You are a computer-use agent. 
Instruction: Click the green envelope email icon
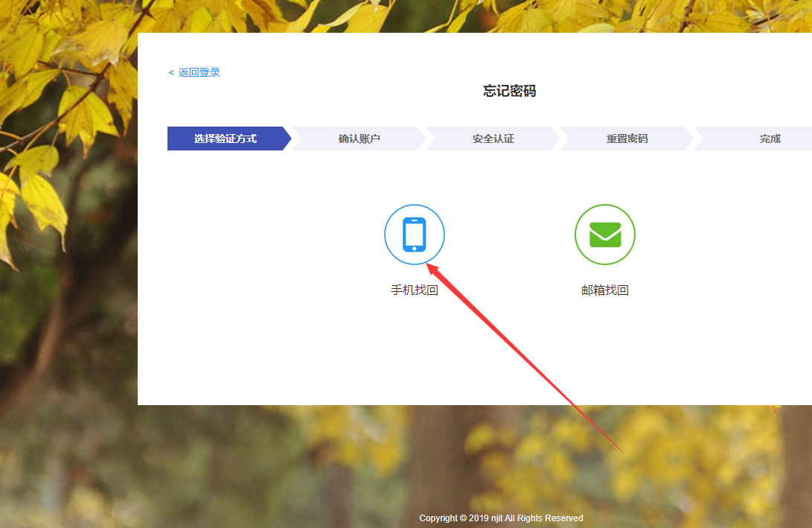pos(604,235)
